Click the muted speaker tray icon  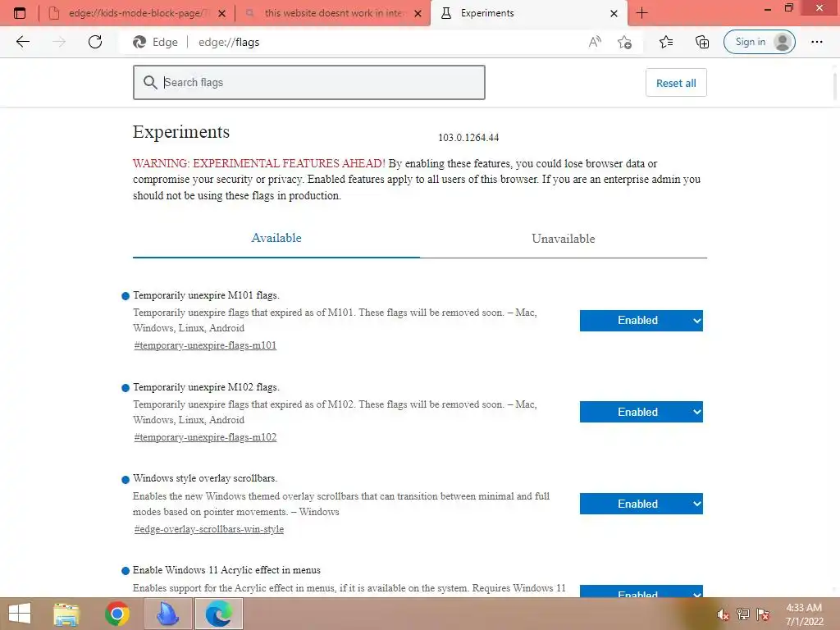point(723,615)
